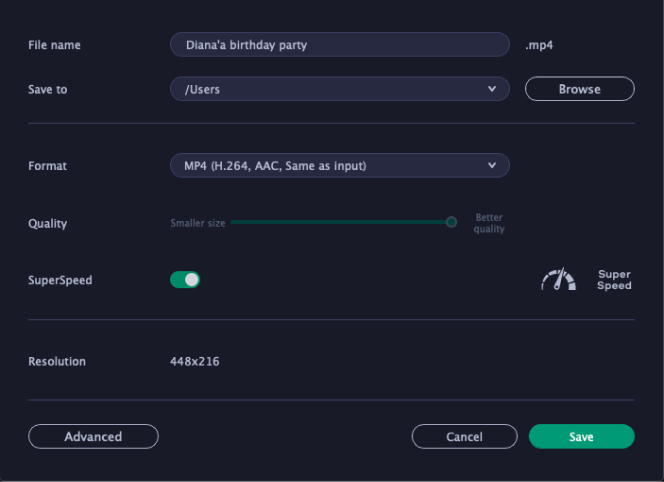Click the Quality slider handle
Screen dimensions: 664x482
click(451, 222)
